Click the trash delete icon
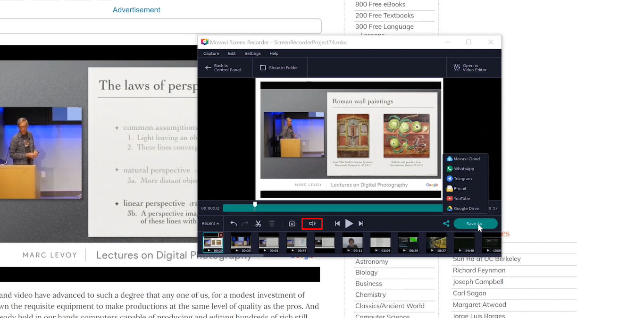This screenshot has width=644, height=318. click(272, 223)
